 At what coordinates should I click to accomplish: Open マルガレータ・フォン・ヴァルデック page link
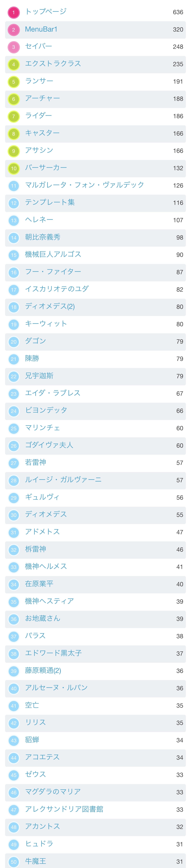pyautogui.click(x=84, y=185)
